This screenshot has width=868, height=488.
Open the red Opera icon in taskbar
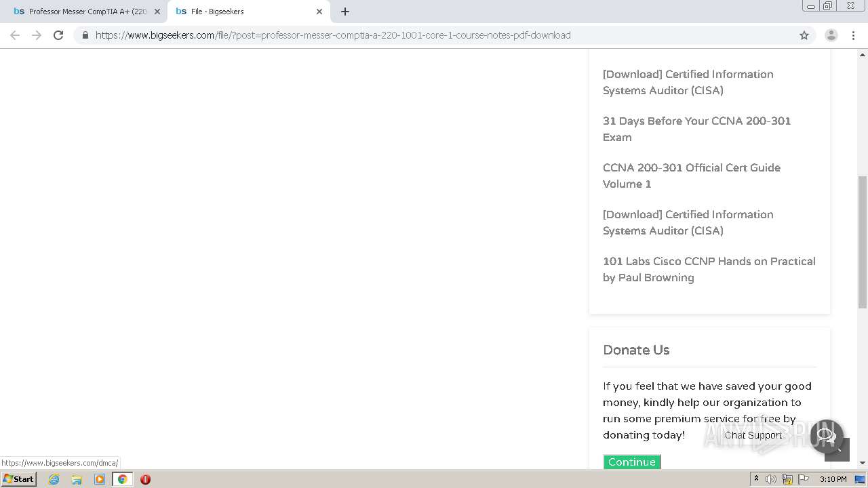145,479
